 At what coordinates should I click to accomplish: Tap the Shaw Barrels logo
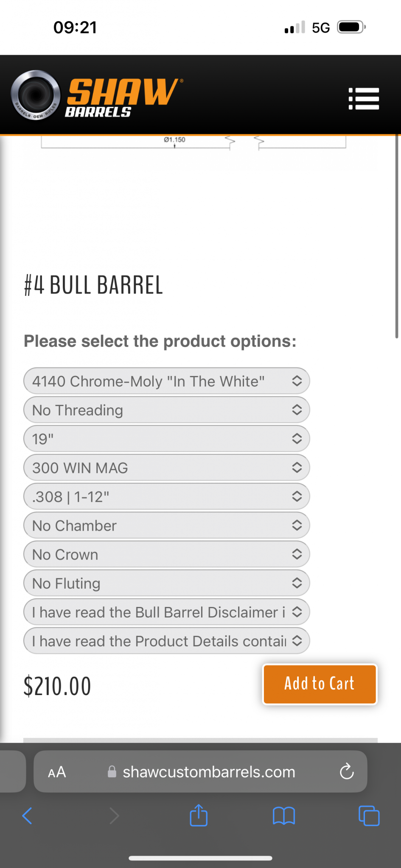(x=97, y=95)
